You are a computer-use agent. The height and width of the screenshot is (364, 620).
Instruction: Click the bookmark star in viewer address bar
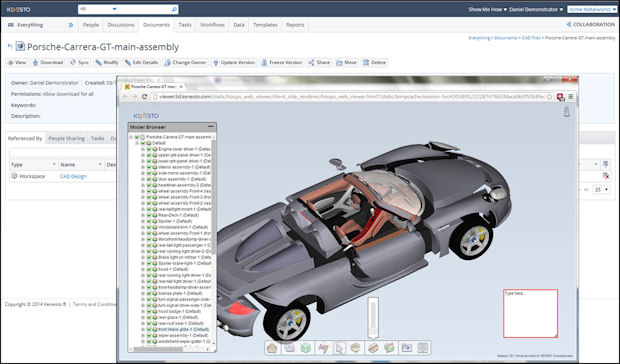[550, 96]
